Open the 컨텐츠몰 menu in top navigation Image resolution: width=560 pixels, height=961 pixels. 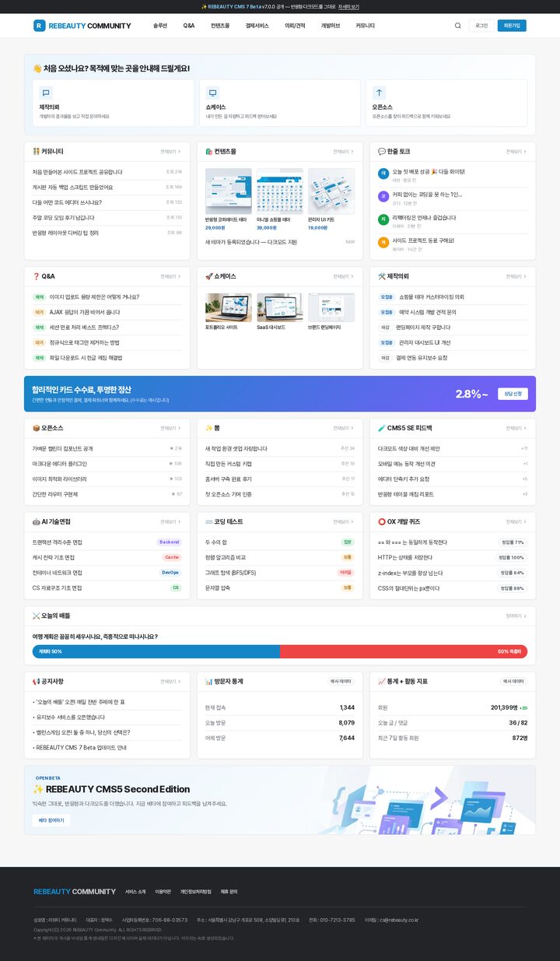click(x=220, y=26)
